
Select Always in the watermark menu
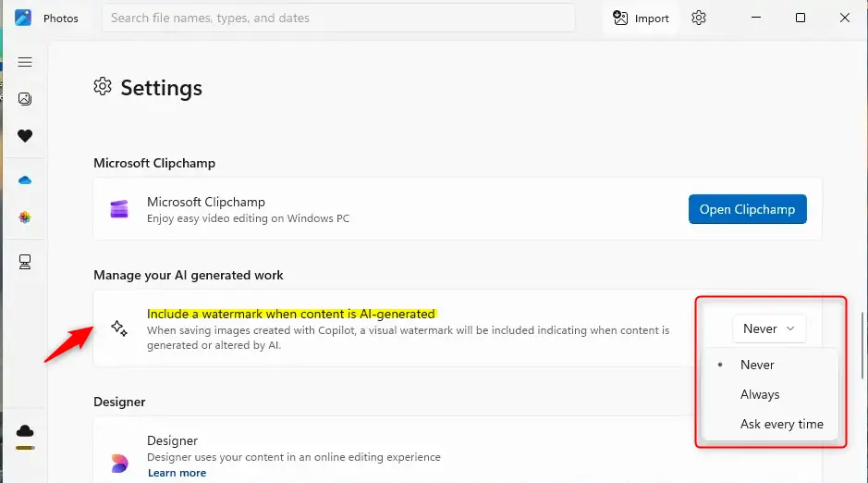tap(769, 394)
